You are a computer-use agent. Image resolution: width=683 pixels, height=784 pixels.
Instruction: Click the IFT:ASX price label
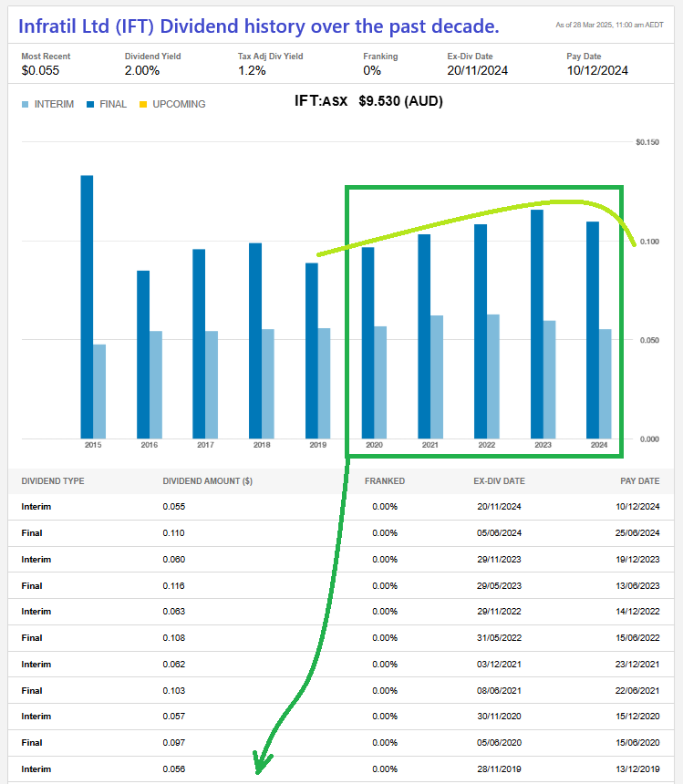tap(368, 101)
